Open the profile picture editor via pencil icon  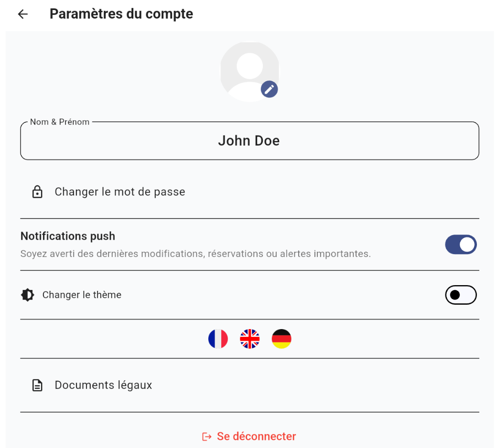(x=269, y=89)
